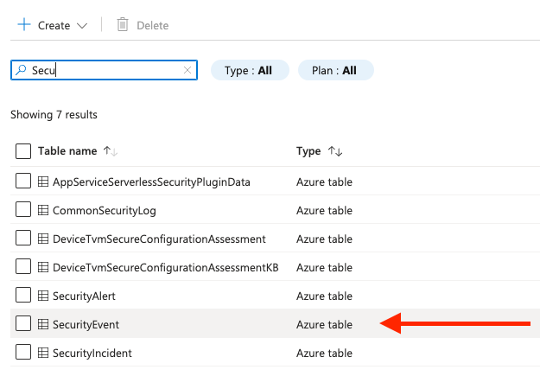Click table icon beside SecurityIncident
This screenshot has width=540, height=376.
(x=43, y=353)
